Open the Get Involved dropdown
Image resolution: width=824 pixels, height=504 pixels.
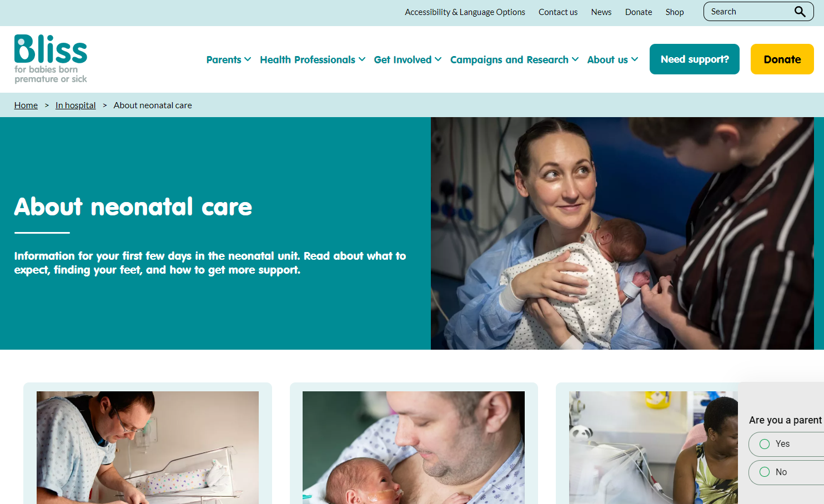click(x=408, y=59)
